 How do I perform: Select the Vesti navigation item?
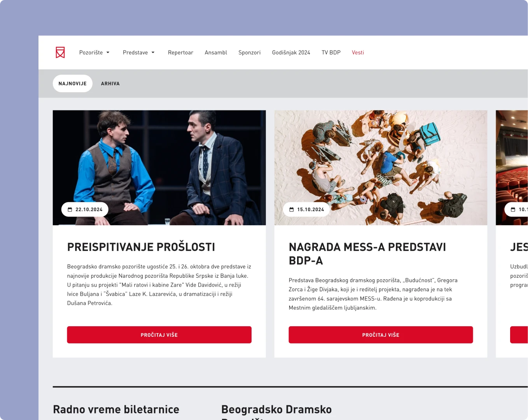pos(358,52)
